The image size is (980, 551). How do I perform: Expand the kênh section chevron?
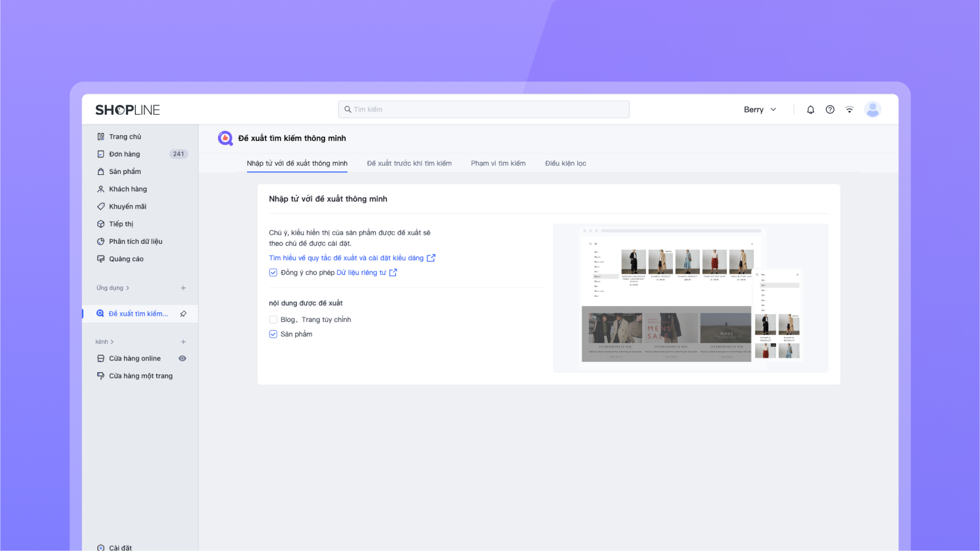(112, 342)
